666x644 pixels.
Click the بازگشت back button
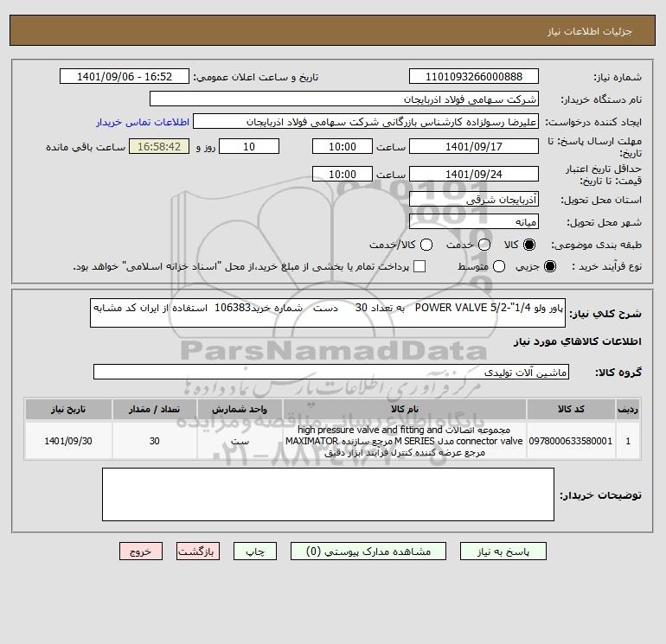(x=198, y=552)
